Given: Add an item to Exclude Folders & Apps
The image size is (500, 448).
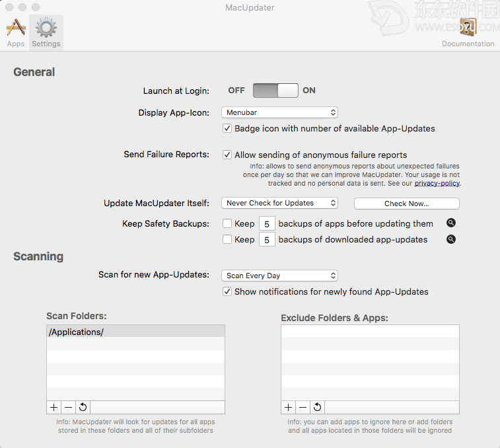Looking at the screenshot, I should pyautogui.click(x=288, y=408).
